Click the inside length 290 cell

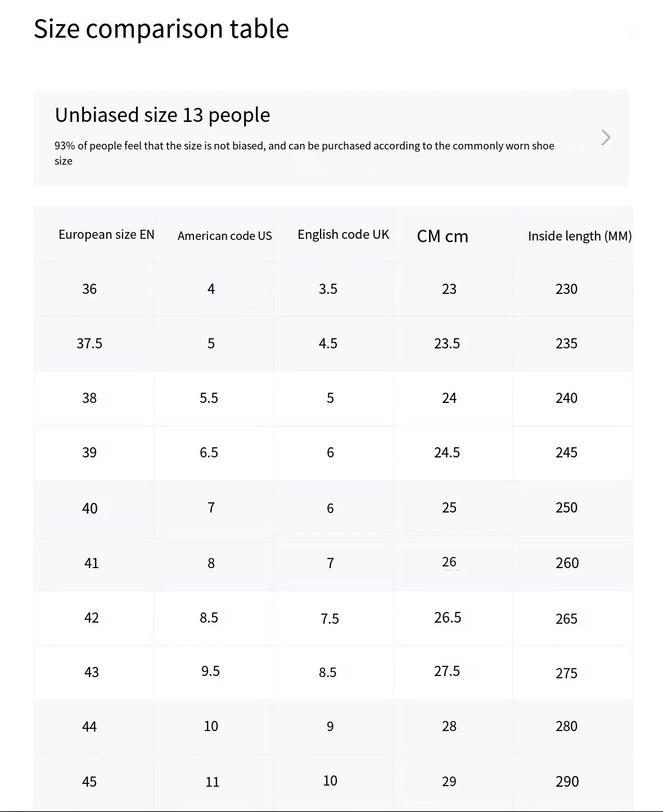[x=567, y=782]
